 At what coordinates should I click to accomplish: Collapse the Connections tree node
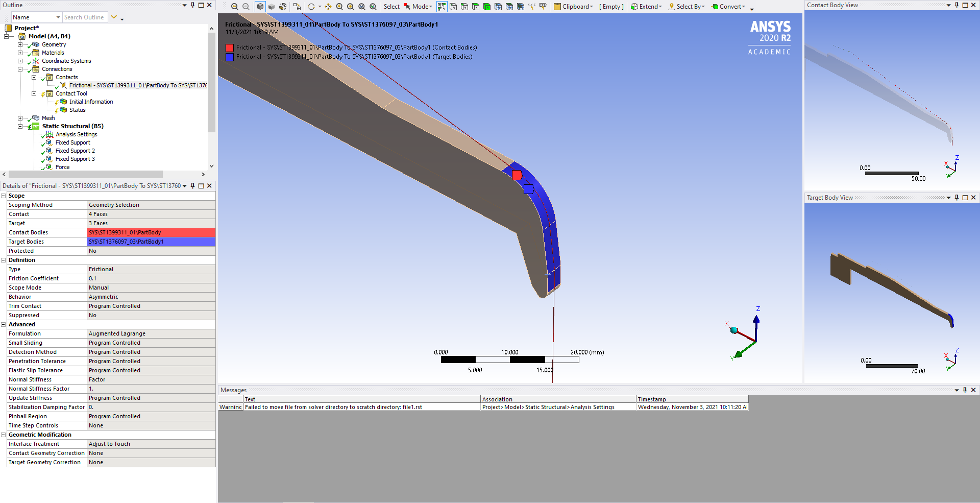pos(20,69)
